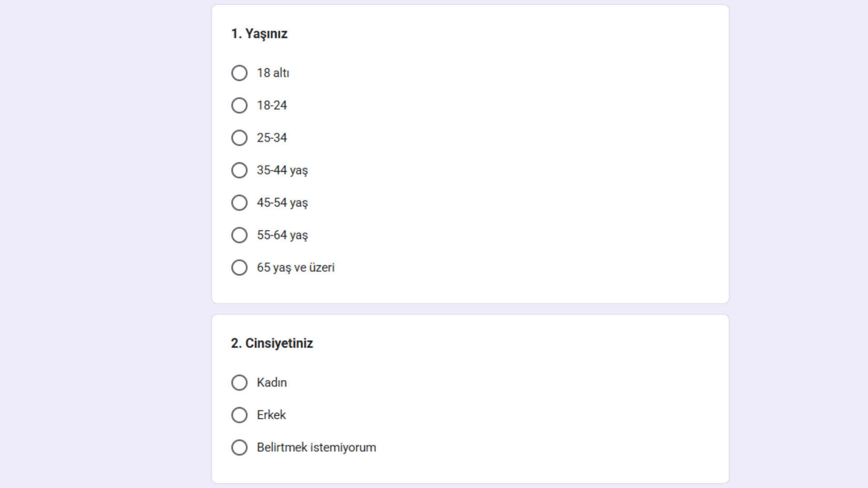The width and height of the screenshot is (868, 488).
Task: Pick the radio circle for "55-64 yaş"
Action: [x=239, y=235]
